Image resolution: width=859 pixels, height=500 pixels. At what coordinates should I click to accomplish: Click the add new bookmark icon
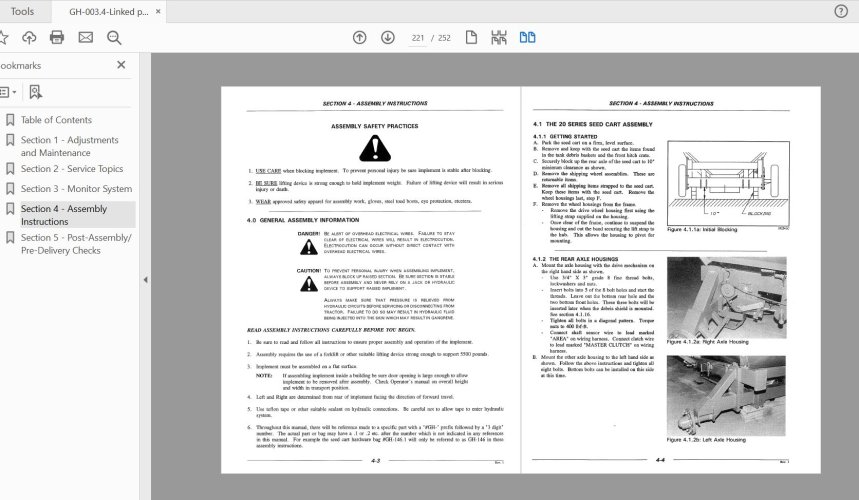click(x=36, y=92)
